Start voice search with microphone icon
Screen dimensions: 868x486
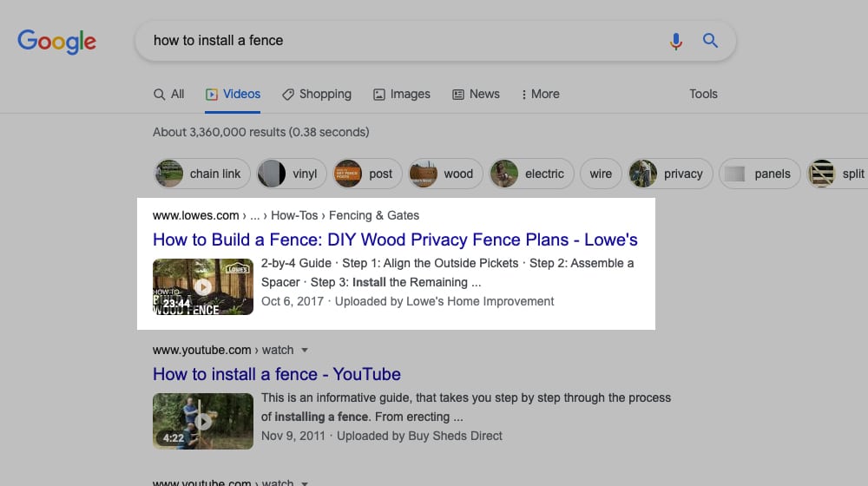[675, 41]
